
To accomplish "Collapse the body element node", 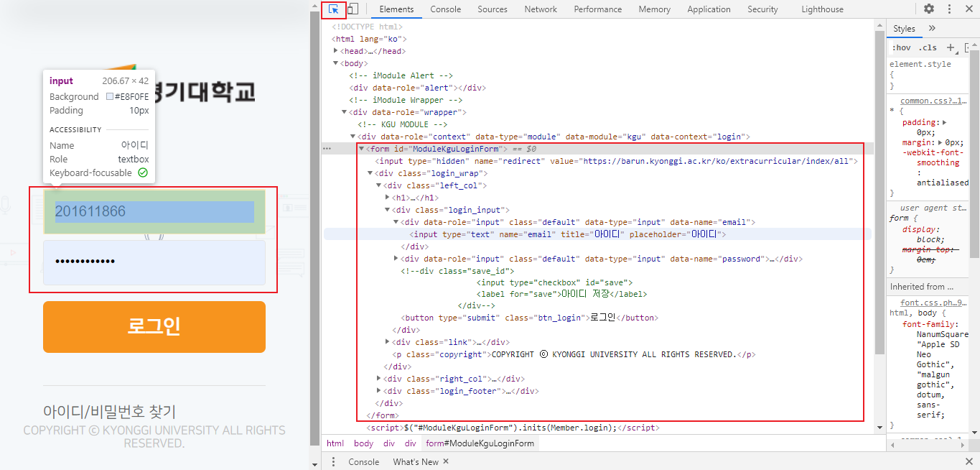I will click(336, 63).
